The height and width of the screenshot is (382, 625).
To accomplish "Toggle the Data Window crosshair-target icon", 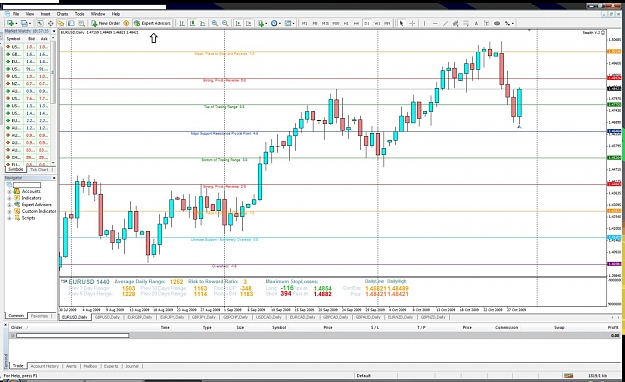I will pos(51,23).
